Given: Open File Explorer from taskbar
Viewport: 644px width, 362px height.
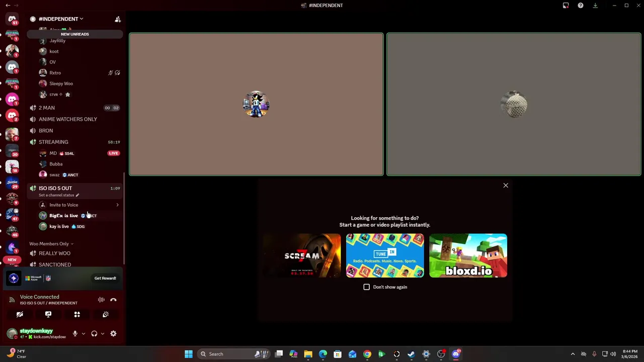Looking at the screenshot, I should (x=308, y=354).
